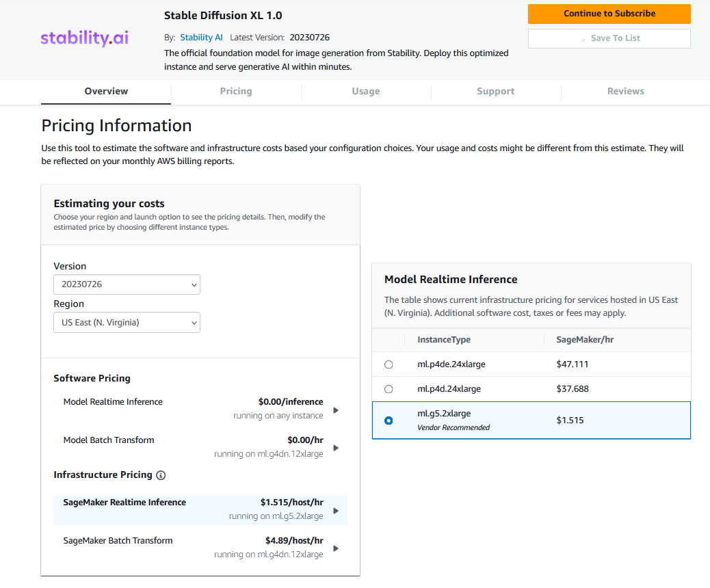Click the Model Realtime Inference table heading

coord(451,280)
